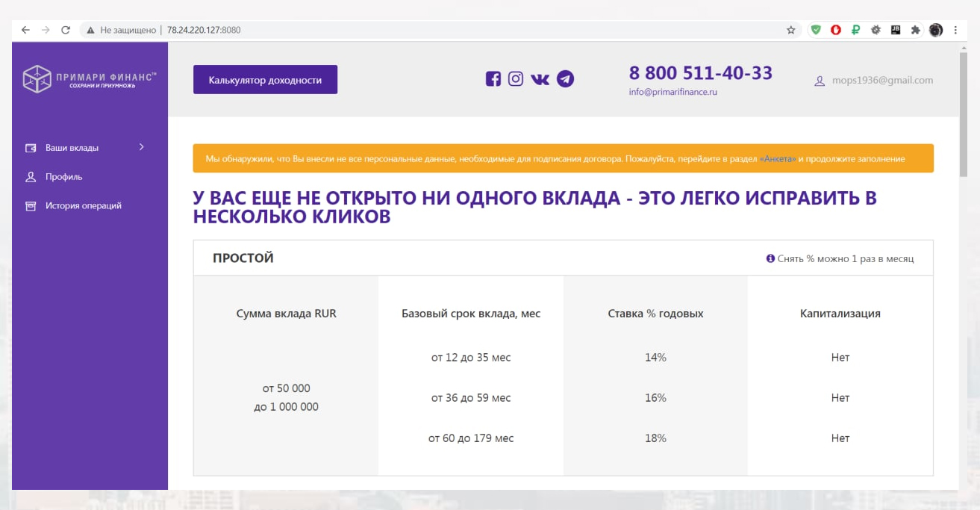The image size is (980, 510).
Task: Open the Chrome three-dot menu
Action: click(x=955, y=31)
